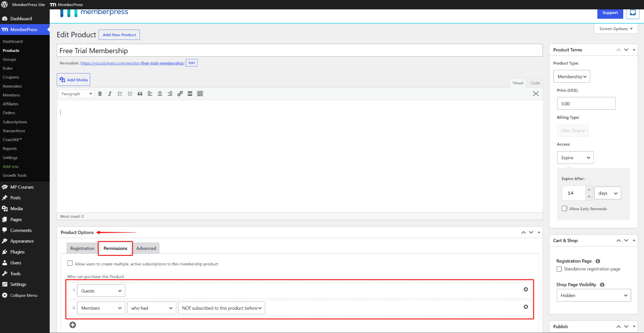Check Standalone registration page option
Image resolution: width=644 pixels, height=333 pixels.
559,269
